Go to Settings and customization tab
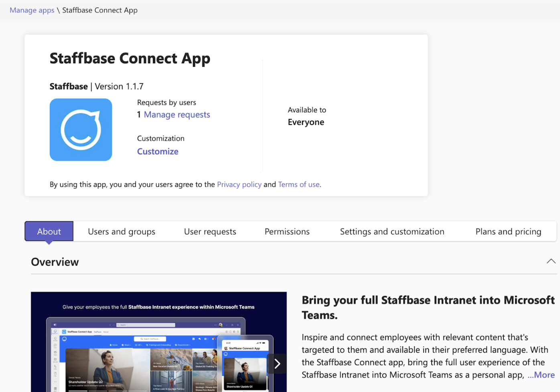Image resolution: width=560 pixels, height=392 pixels. tap(392, 231)
